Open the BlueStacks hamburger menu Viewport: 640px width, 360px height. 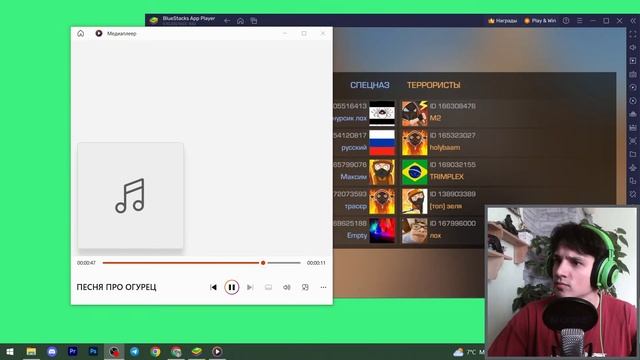[x=579, y=20]
